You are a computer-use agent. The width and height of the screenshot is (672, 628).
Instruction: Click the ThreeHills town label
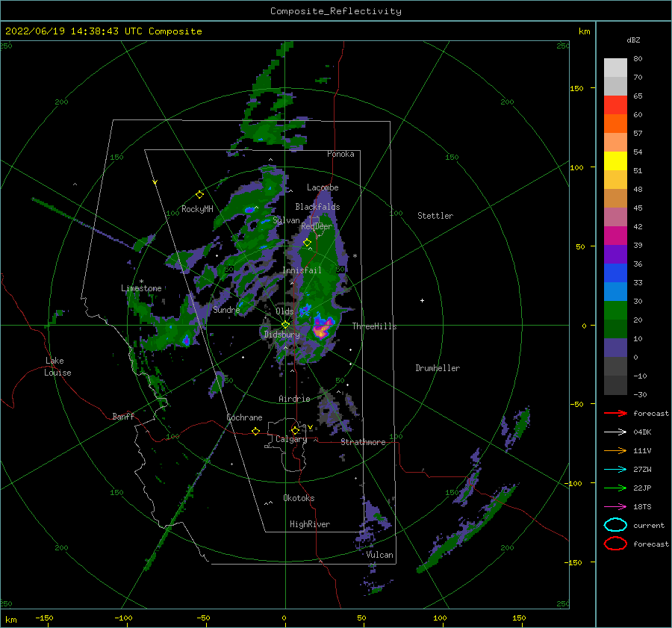[374, 326]
